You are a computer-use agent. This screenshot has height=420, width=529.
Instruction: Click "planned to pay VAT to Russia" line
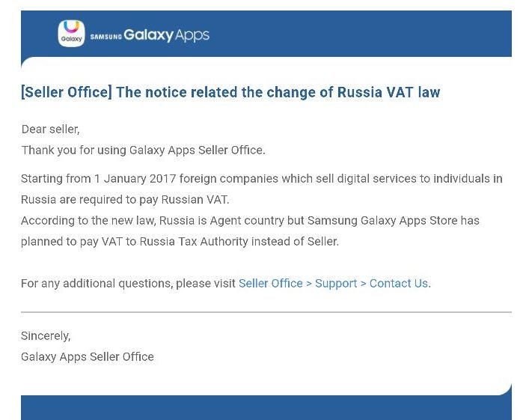pos(180,242)
